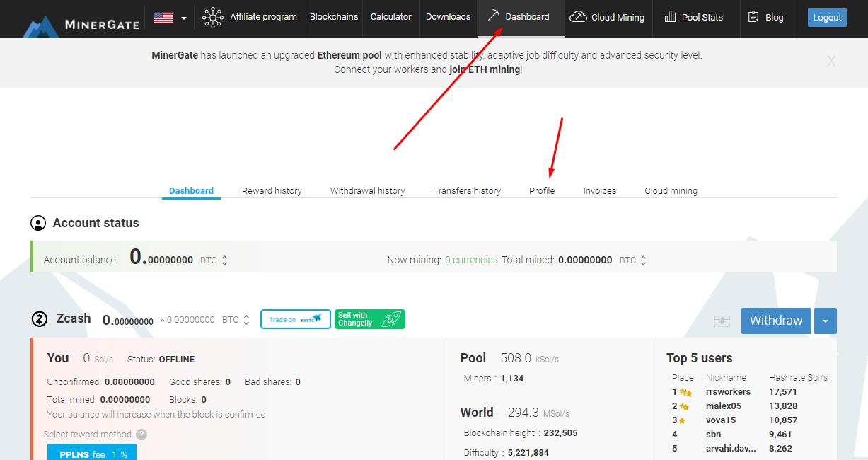Open the Calculator page
This screenshot has height=460, width=868.
(391, 17)
